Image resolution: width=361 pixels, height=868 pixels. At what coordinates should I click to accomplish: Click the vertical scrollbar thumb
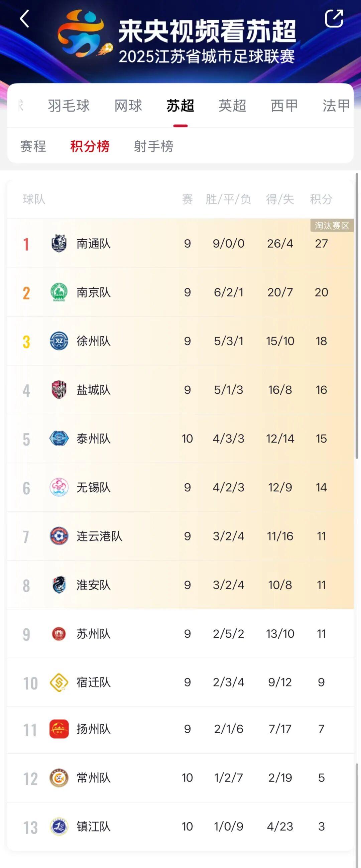pyautogui.click(x=357, y=316)
